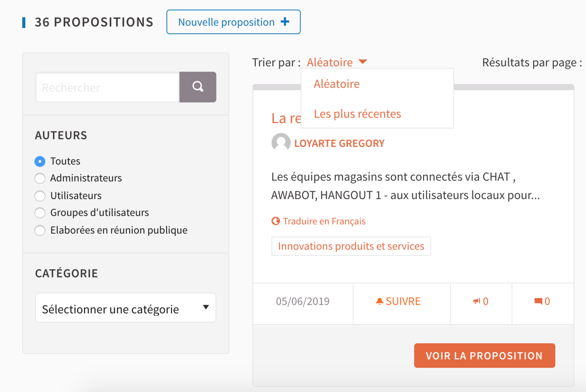This screenshot has height=392, width=586.
Task: Click the Voir la proposition button
Action: pos(484,356)
